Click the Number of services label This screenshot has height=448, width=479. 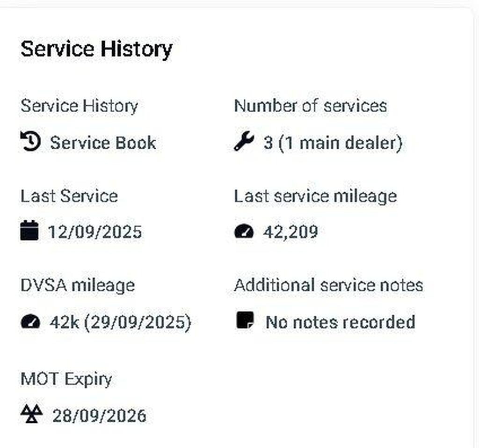(x=310, y=106)
